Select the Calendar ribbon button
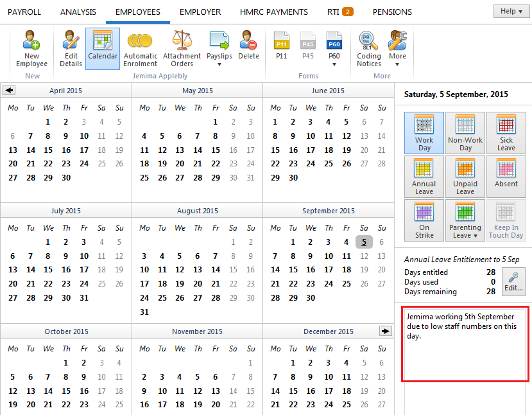The image size is (532, 415). (x=103, y=49)
